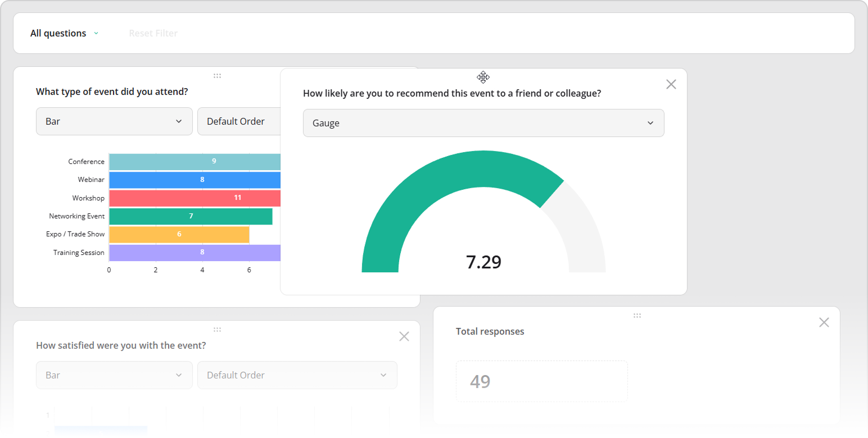
Task: Open Default Order sorting on satisfaction widget
Action: (x=297, y=375)
